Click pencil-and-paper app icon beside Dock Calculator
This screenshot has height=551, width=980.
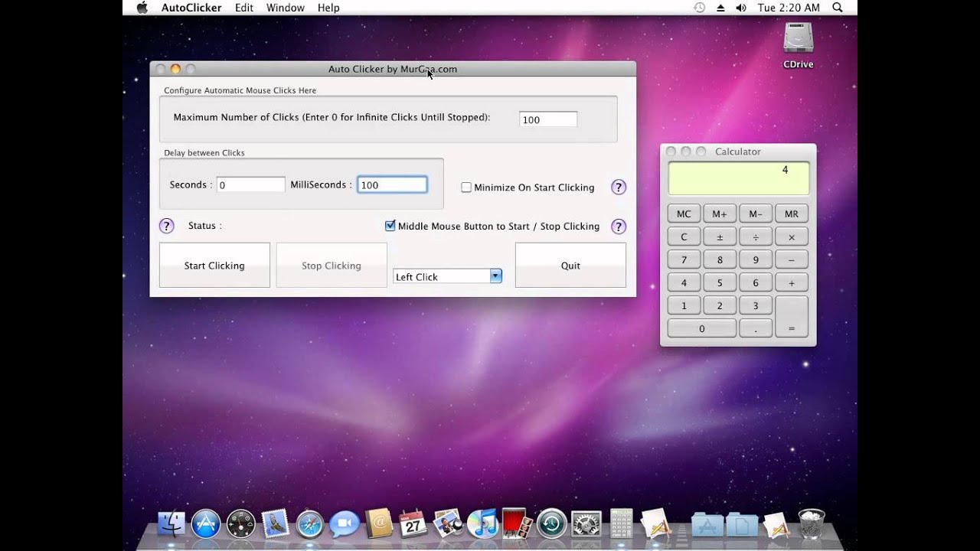pos(656,524)
